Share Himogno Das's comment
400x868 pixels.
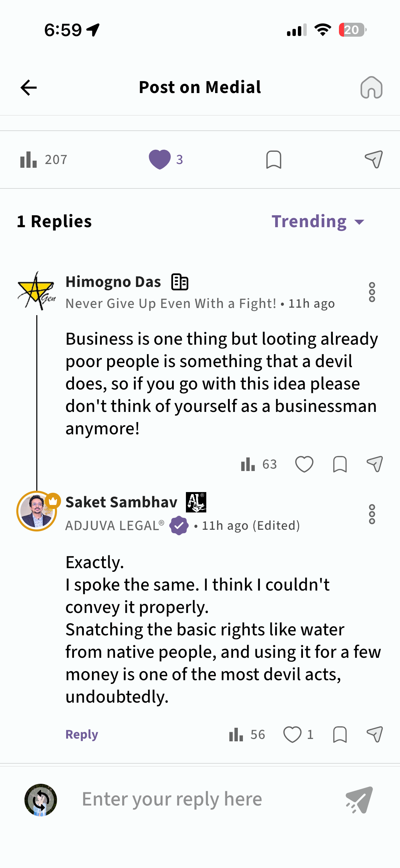click(375, 464)
